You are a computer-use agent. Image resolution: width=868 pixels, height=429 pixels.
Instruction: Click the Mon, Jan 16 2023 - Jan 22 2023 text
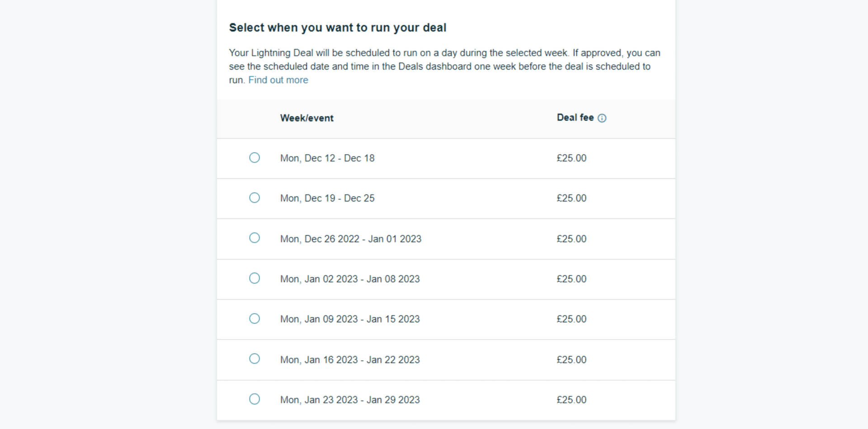[350, 360]
